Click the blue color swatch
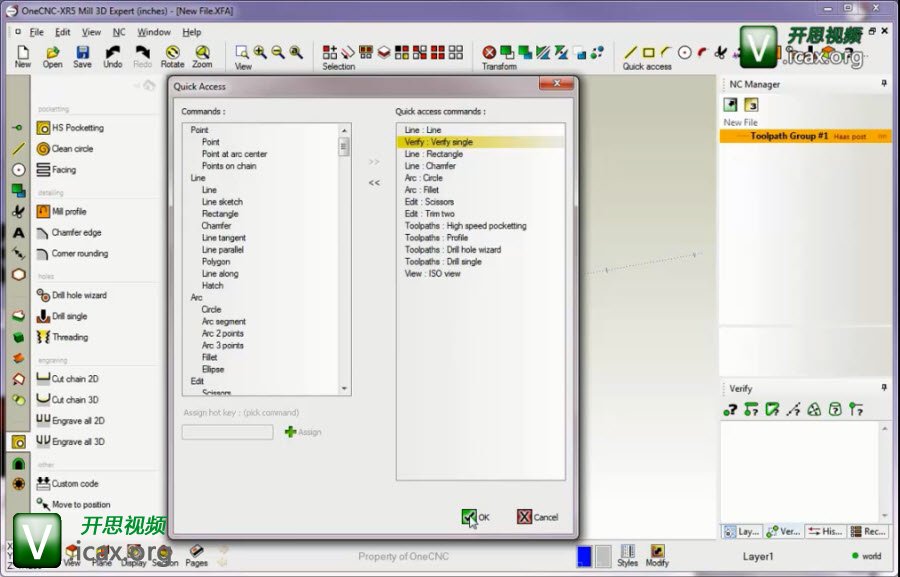900x577 pixels. click(584, 556)
